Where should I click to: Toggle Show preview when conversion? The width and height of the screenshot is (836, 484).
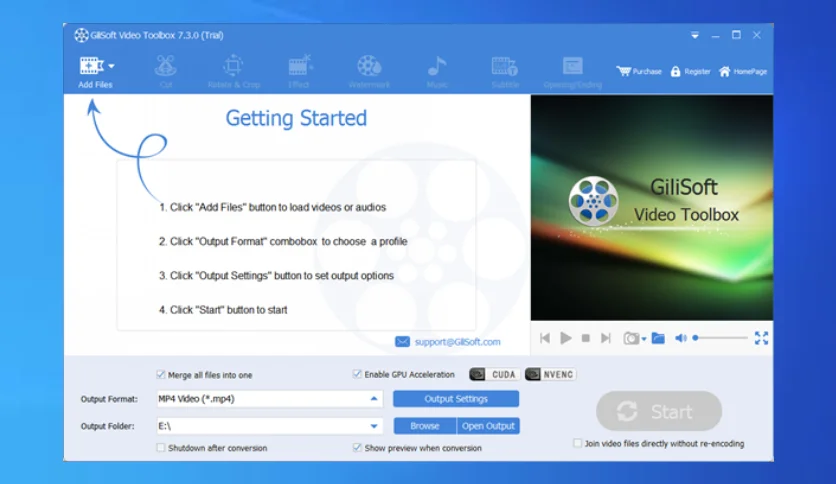click(x=357, y=448)
